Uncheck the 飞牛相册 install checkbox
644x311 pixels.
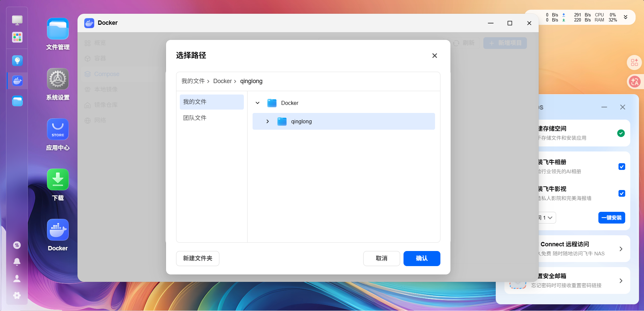[622, 167]
